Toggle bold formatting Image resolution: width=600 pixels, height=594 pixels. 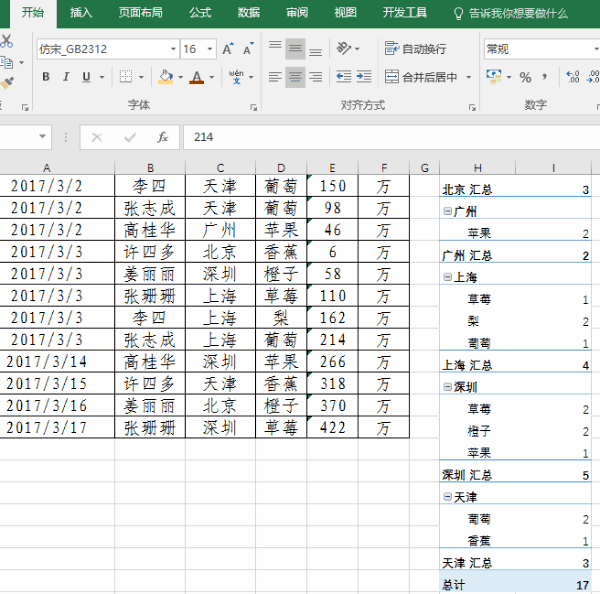(46, 77)
